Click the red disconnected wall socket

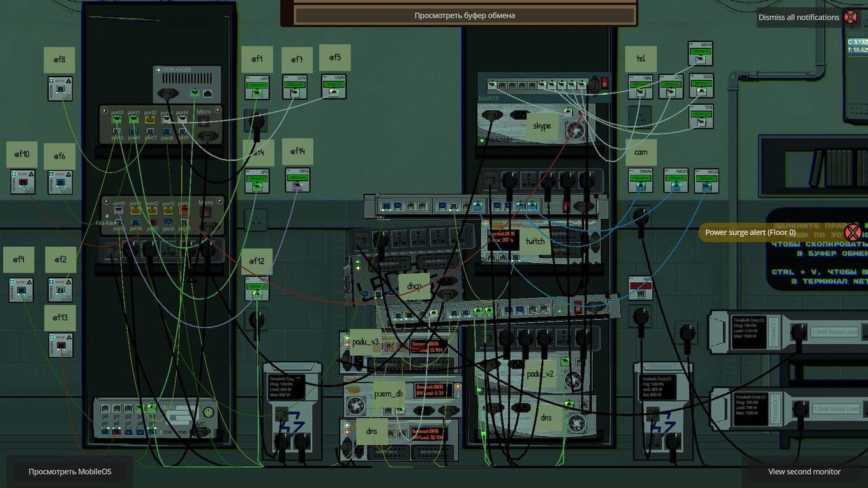pyautogui.click(x=640, y=288)
